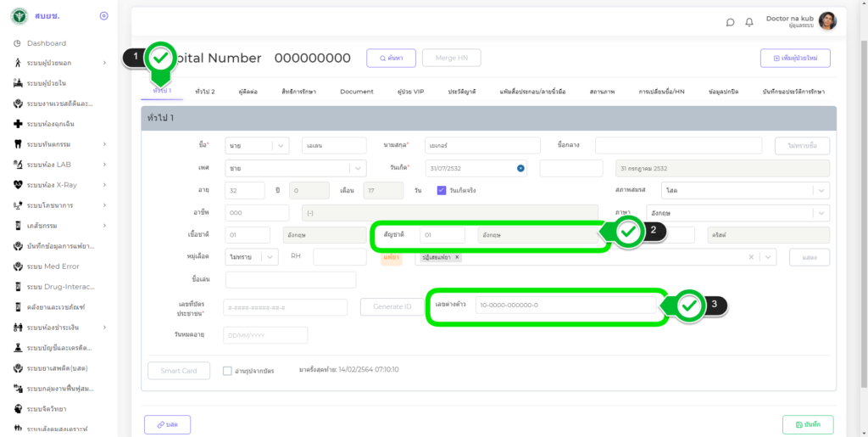
Task: Click the เลขต่างด้าว input field
Action: (x=564, y=305)
